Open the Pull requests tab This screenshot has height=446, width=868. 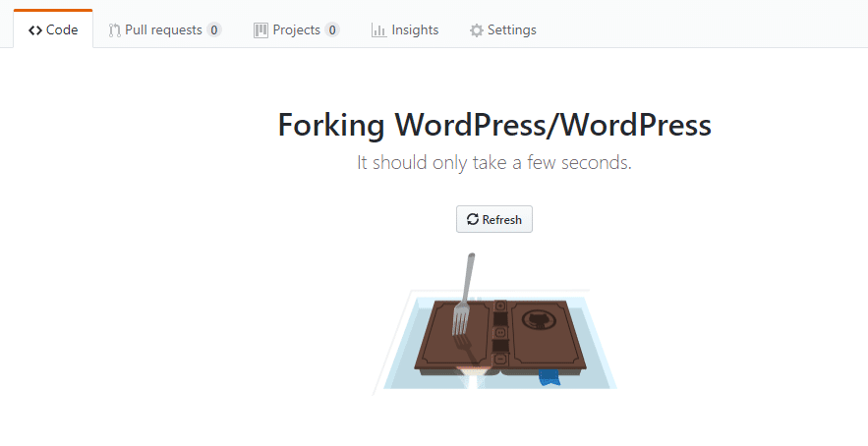coord(164,30)
